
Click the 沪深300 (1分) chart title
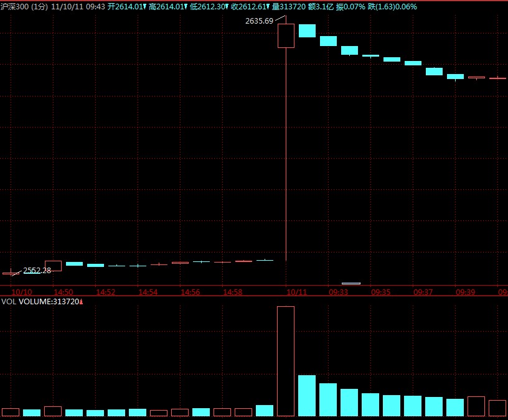24,6
